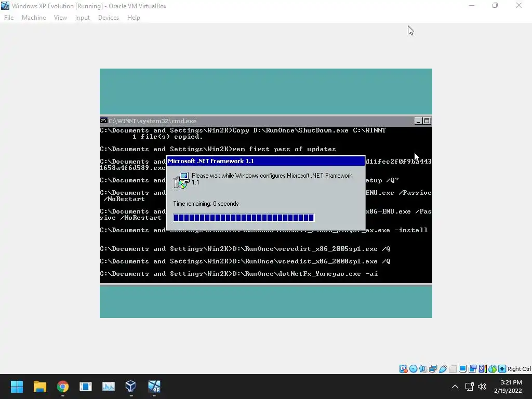Image resolution: width=532 pixels, height=399 pixels.
Task: Minimize the VirtualBox window
Action: (x=472, y=5)
